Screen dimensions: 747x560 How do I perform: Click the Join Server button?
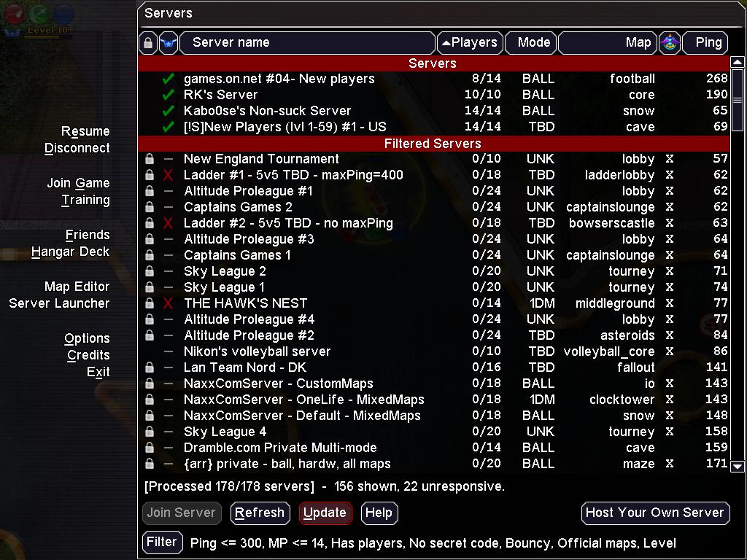pos(182,513)
